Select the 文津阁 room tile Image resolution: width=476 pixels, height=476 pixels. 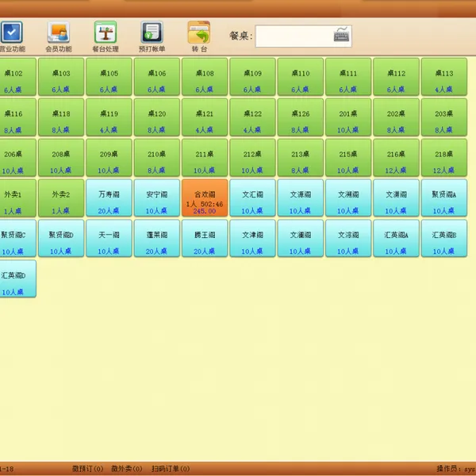coord(252,238)
